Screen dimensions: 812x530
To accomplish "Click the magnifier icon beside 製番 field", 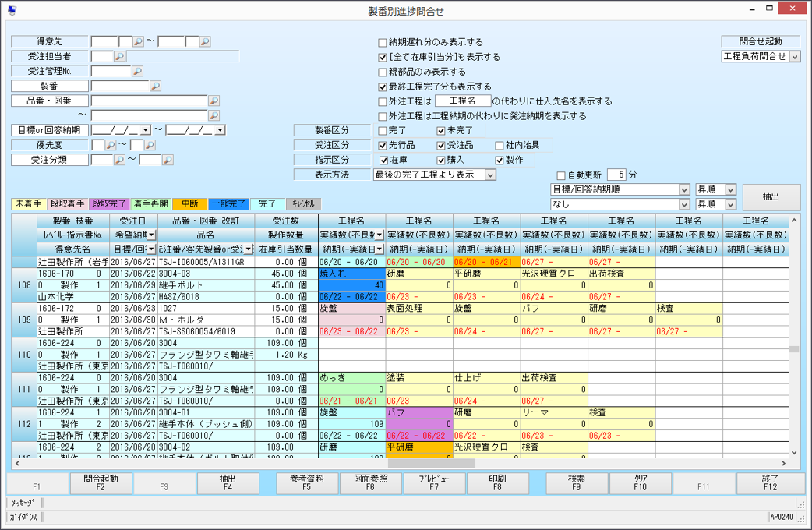I will (155, 86).
